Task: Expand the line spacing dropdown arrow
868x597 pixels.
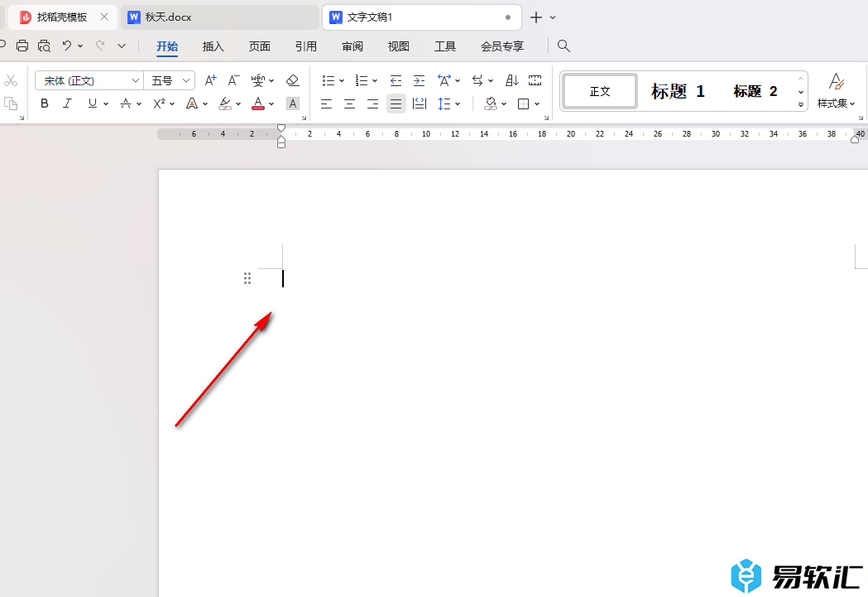Action: [458, 104]
